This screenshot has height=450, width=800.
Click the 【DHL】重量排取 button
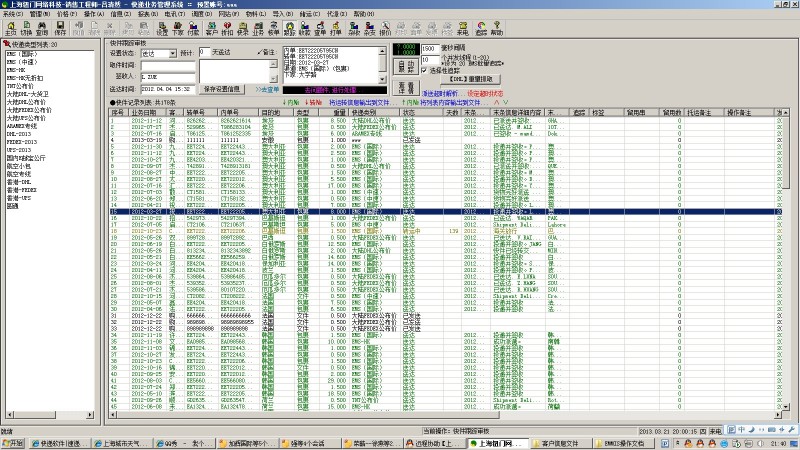[x=471, y=79]
